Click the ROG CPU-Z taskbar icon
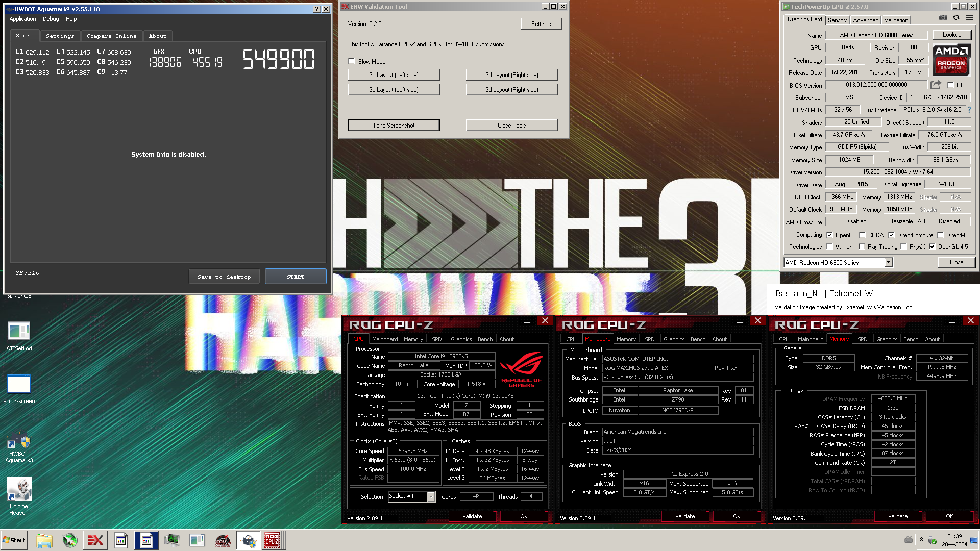 pos(272,540)
